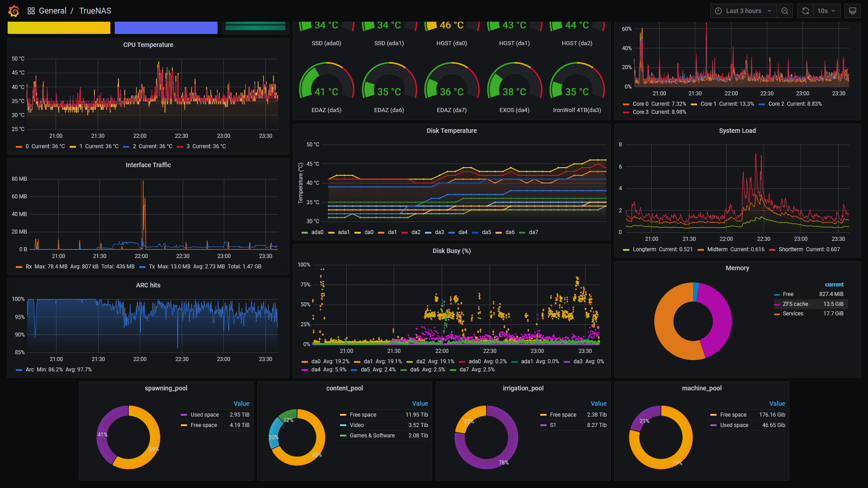Open the CPU Temperature panel title menu
The height and width of the screenshot is (488, 868).
click(148, 45)
